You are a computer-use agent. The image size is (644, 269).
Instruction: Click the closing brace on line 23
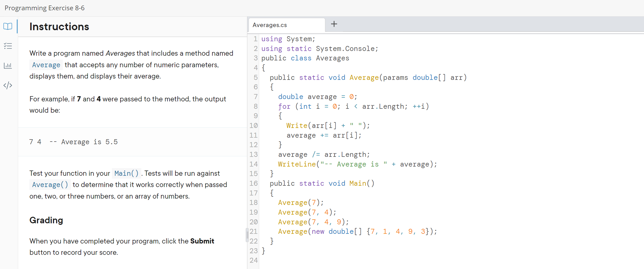coord(263,251)
